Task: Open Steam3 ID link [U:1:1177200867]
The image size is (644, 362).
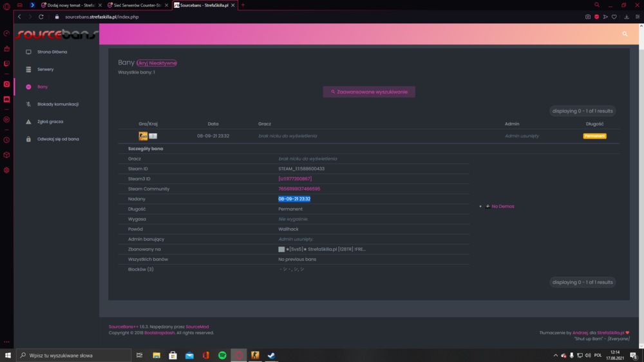Action: point(295,178)
